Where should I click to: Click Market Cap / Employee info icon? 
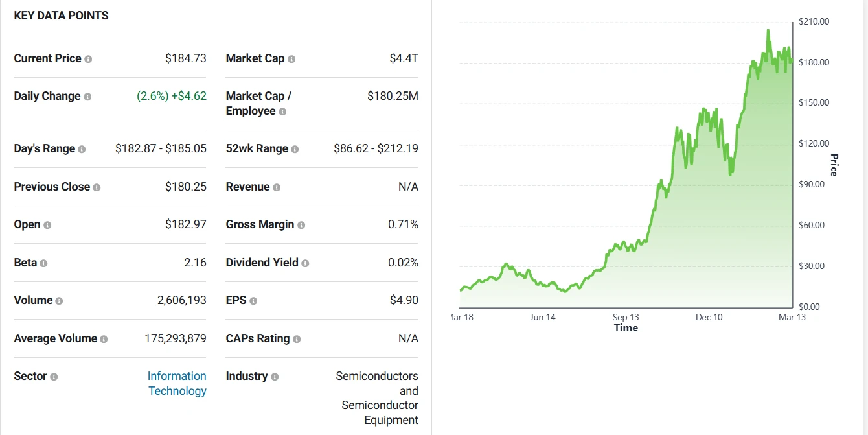point(282,112)
